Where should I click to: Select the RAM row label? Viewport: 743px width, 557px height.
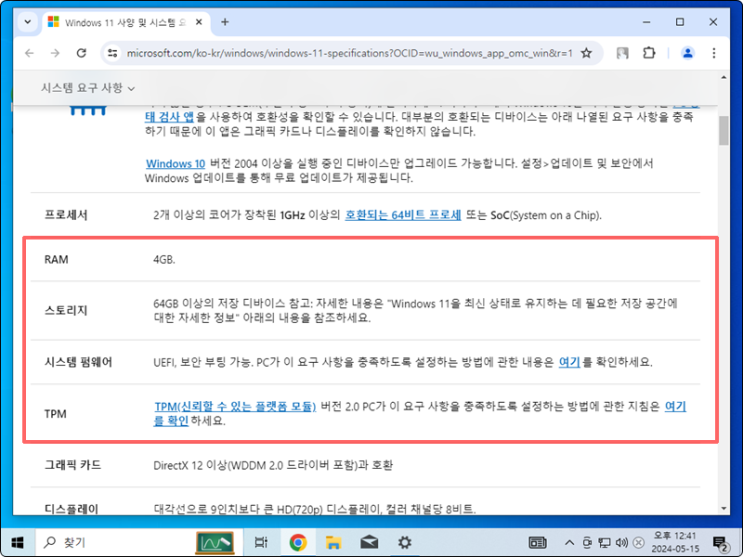pyautogui.click(x=56, y=260)
